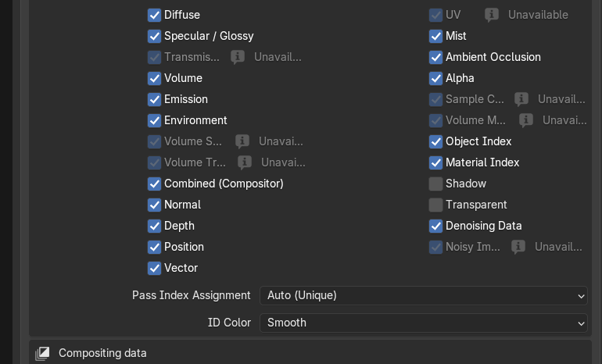Screen dimensions: 602x364
Task: Click the Pass Index Assignment label
Action: [192, 295]
